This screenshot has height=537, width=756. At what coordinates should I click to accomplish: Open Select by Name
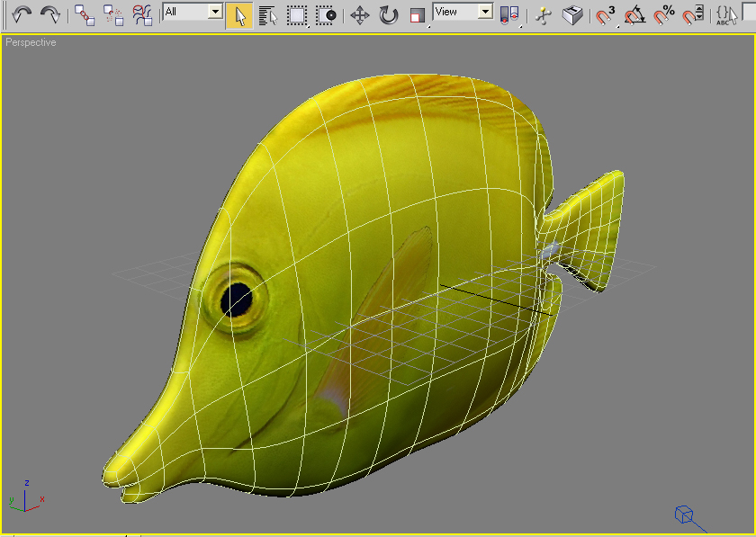click(265, 13)
